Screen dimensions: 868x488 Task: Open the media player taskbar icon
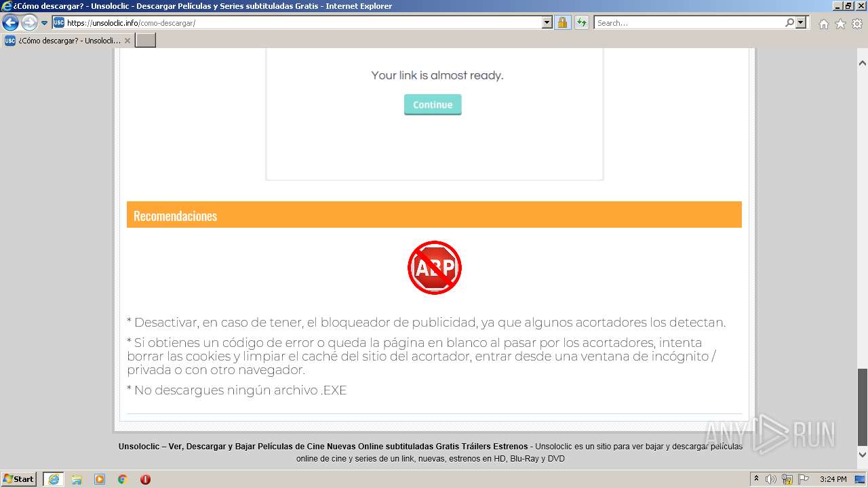[100, 479]
